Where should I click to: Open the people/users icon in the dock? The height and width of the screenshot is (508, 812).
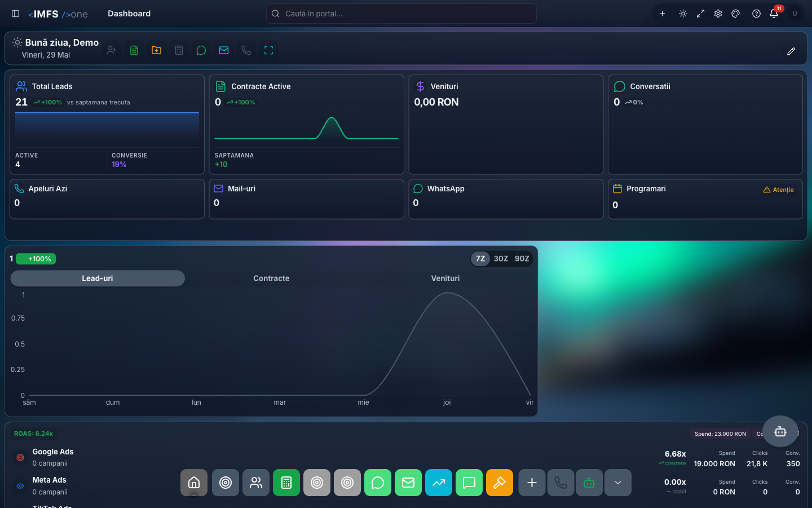256,483
